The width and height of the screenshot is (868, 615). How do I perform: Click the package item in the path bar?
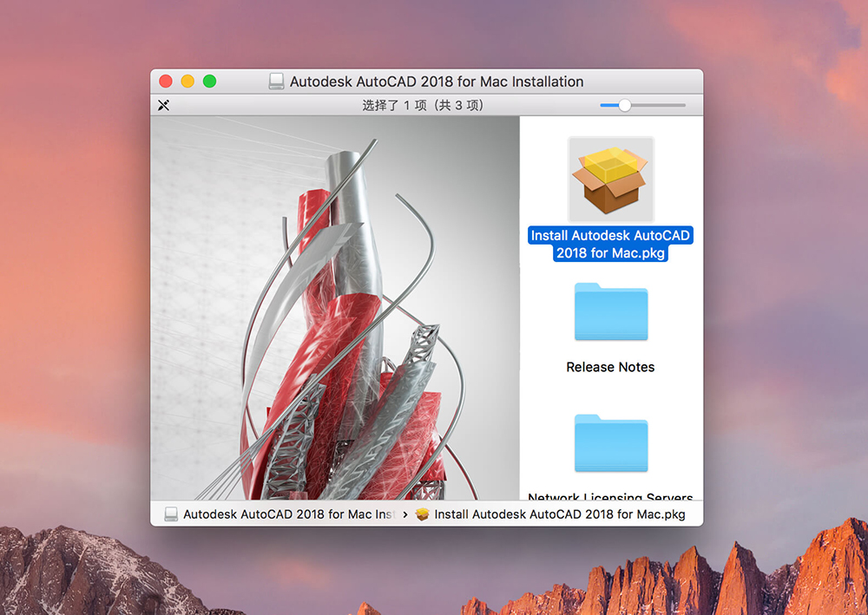(x=550, y=514)
